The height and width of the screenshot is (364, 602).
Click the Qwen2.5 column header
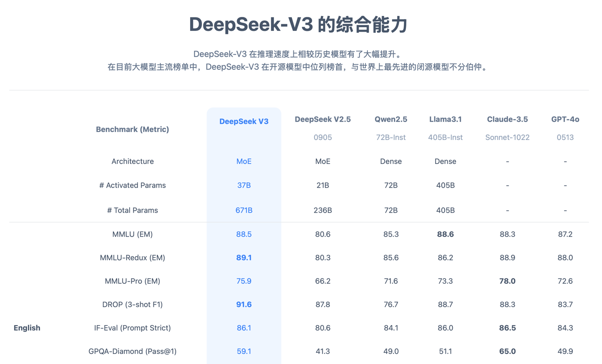coord(390,120)
